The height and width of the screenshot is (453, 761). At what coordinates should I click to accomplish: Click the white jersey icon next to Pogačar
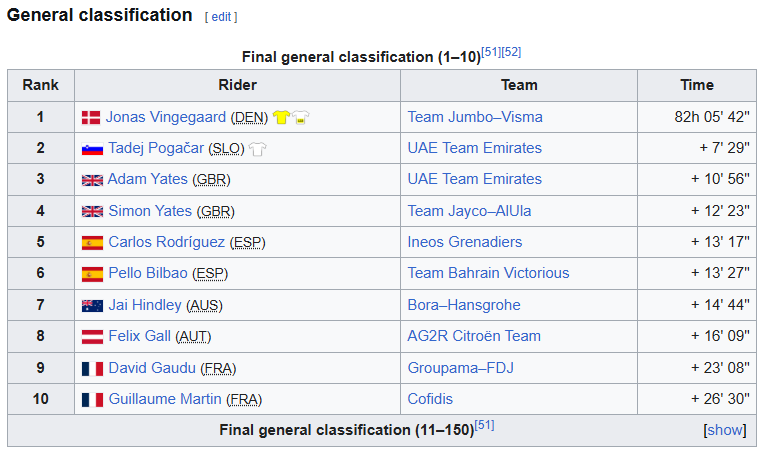[x=257, y=149]
